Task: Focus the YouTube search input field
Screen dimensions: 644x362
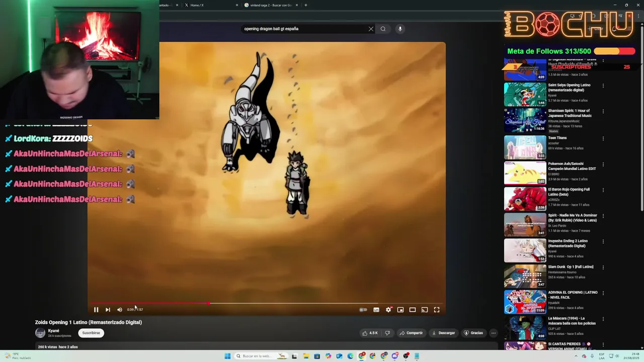Action: tap(304, 29)
